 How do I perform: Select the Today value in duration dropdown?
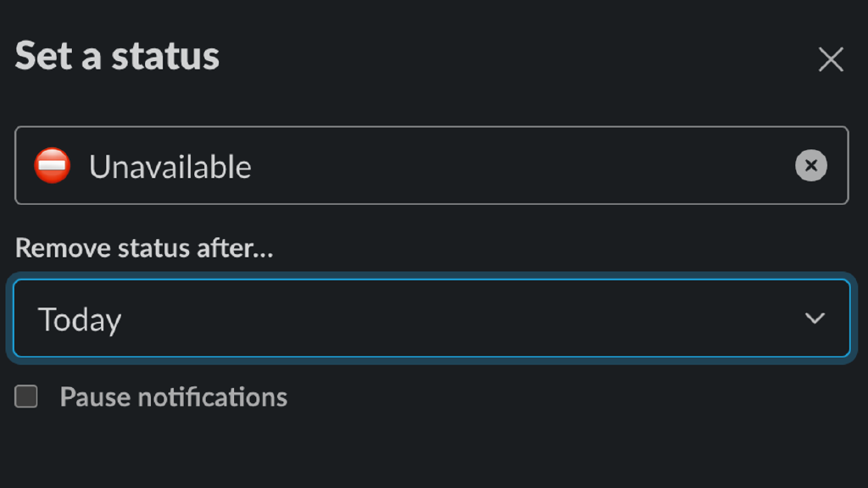tap(80, 319)
